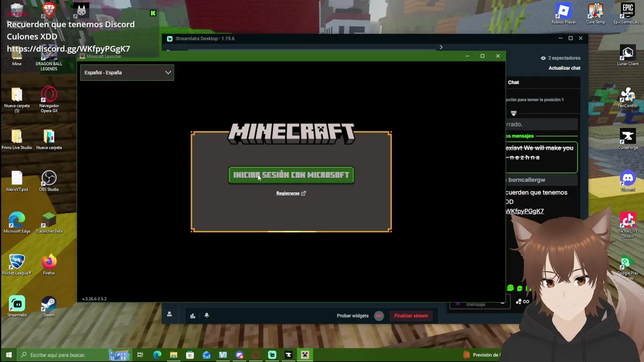This screenshot has width=644, height=362.
Task: Open OBS Studio desktop icon
Action: 49,181
